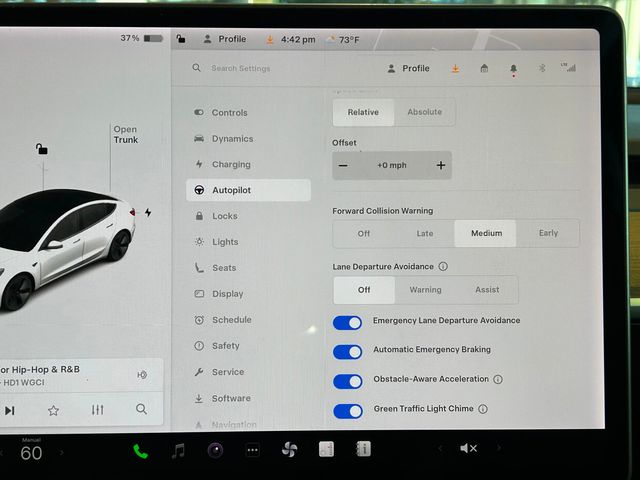
Task: Unmute audio with the muted speaker icon
Action: (469, 448)
